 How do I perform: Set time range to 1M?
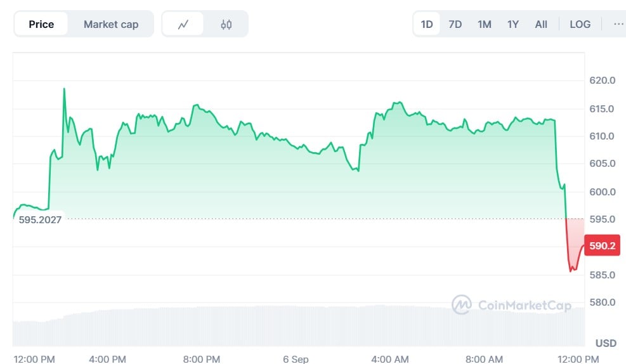coord(484,24)
